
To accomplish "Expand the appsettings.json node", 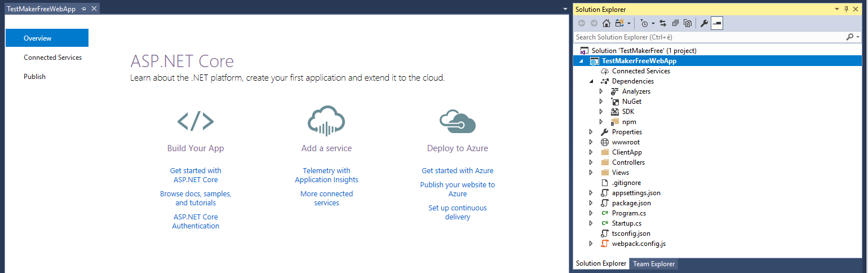I will [x=591, y=193].
